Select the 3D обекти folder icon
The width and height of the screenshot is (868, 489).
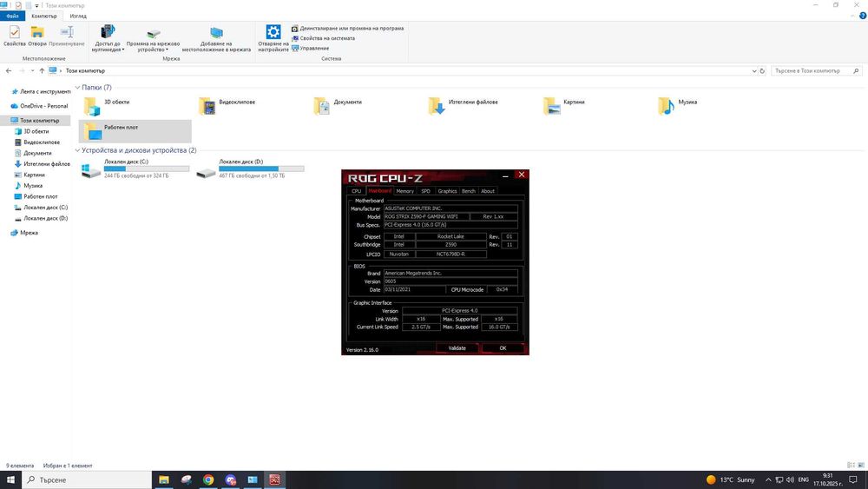tap(92, 106)
